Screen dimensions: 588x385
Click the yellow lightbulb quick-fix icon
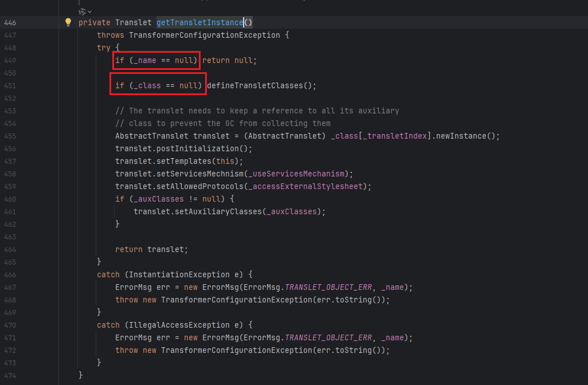(68, 22)
